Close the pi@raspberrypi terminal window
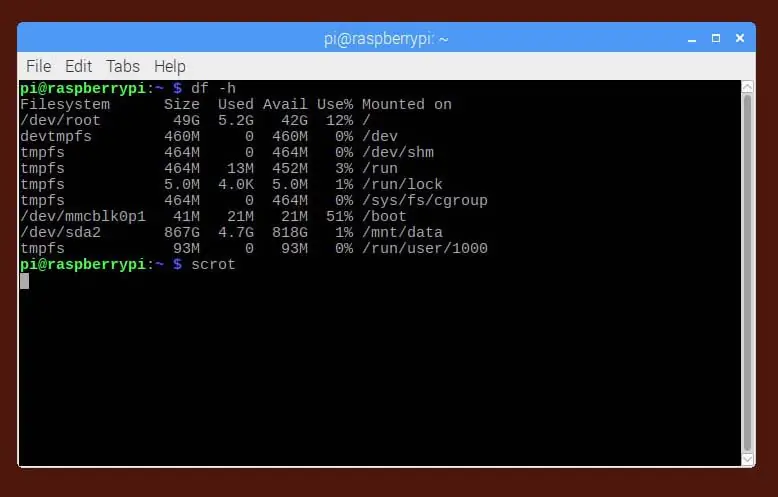 (740, 38)
